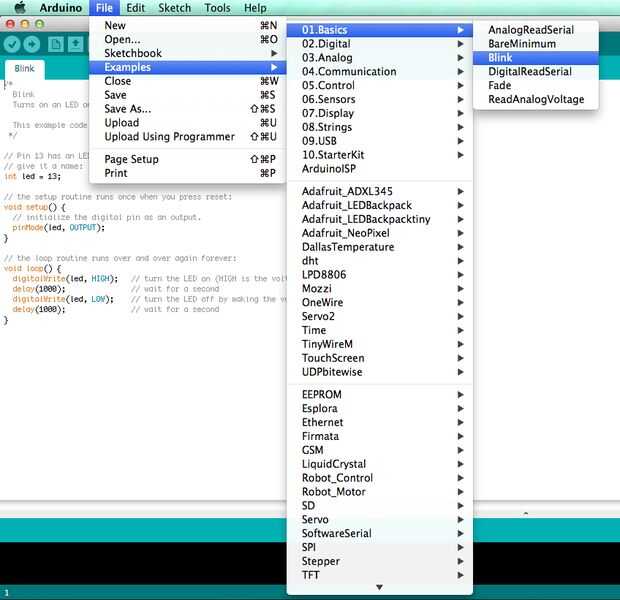Expand the 03.Analog examples submenu
This screenshot has width=620, height=600.
pyautogui.click(x=379, y=58)
